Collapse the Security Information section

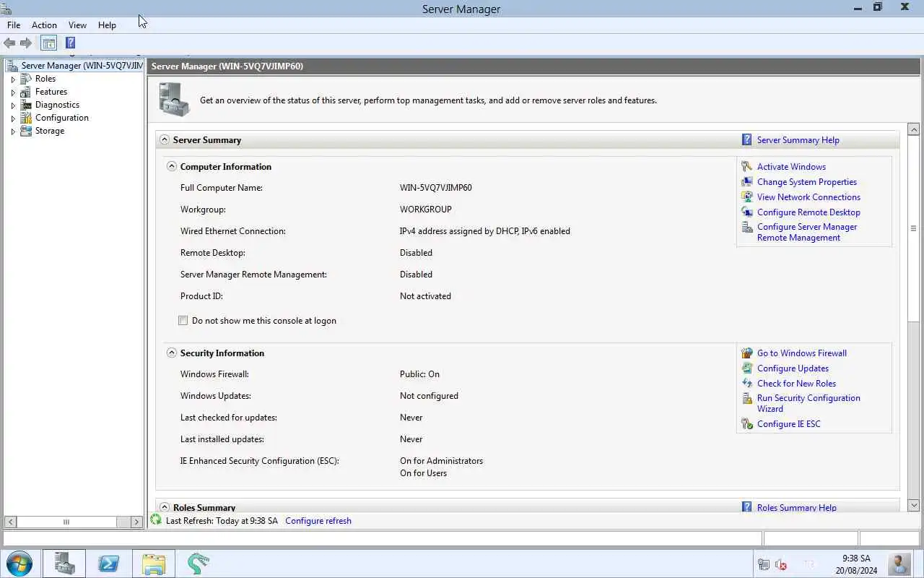coord(172,353)
